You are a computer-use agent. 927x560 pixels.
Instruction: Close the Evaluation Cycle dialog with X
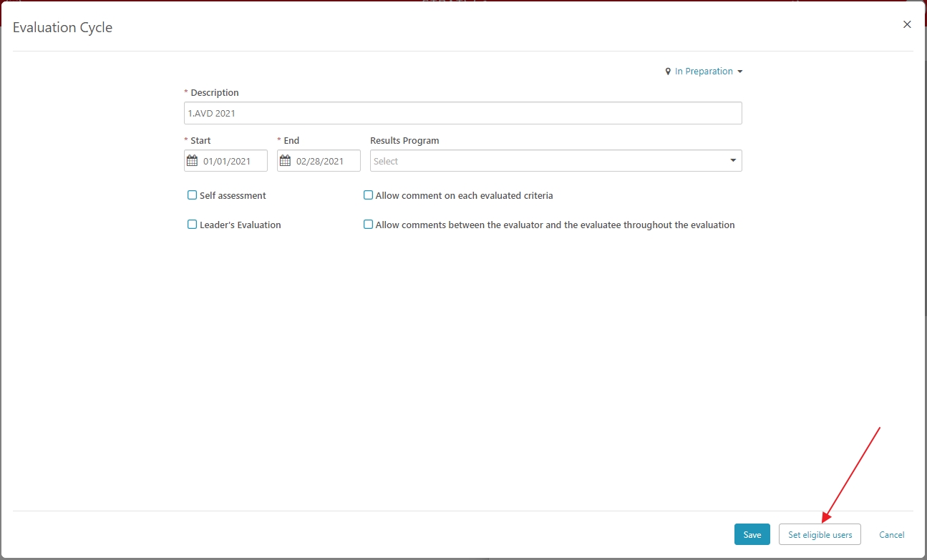click(907, 24)
